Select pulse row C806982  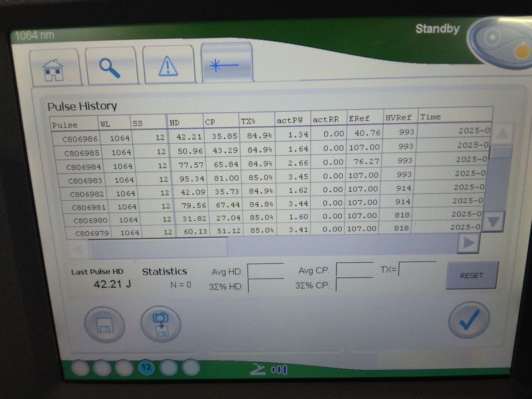pyautogui.click(x=273, y=190)
